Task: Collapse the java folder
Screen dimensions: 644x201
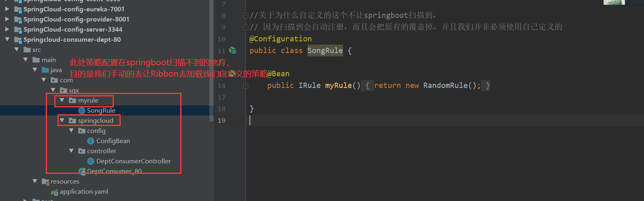Action: point(35,70)
